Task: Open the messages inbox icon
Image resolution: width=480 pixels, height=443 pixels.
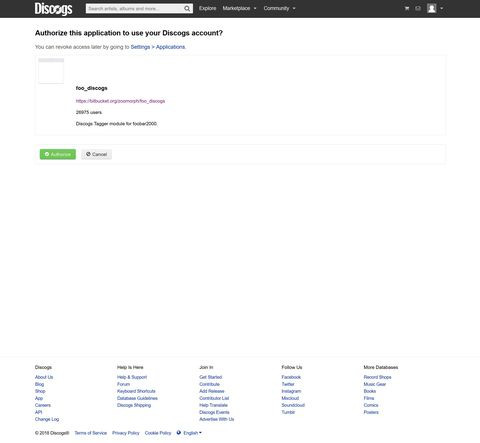Action: (x=418, y=8)
